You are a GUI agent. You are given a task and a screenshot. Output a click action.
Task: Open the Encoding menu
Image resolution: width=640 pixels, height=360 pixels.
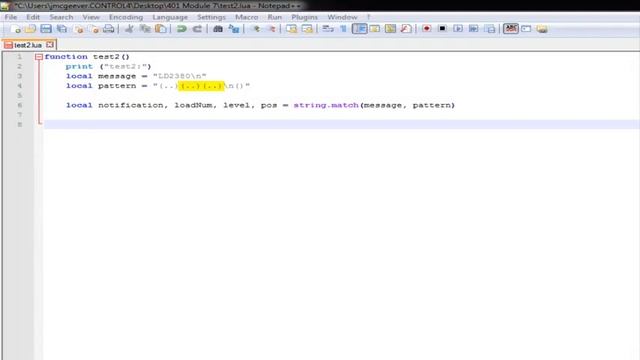pos(126,17)
